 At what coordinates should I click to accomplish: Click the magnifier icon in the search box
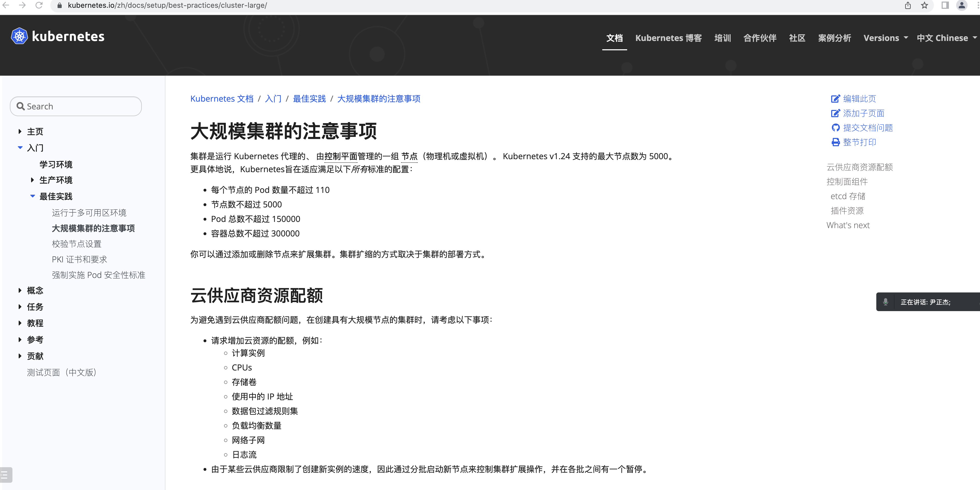coord(21,106)
